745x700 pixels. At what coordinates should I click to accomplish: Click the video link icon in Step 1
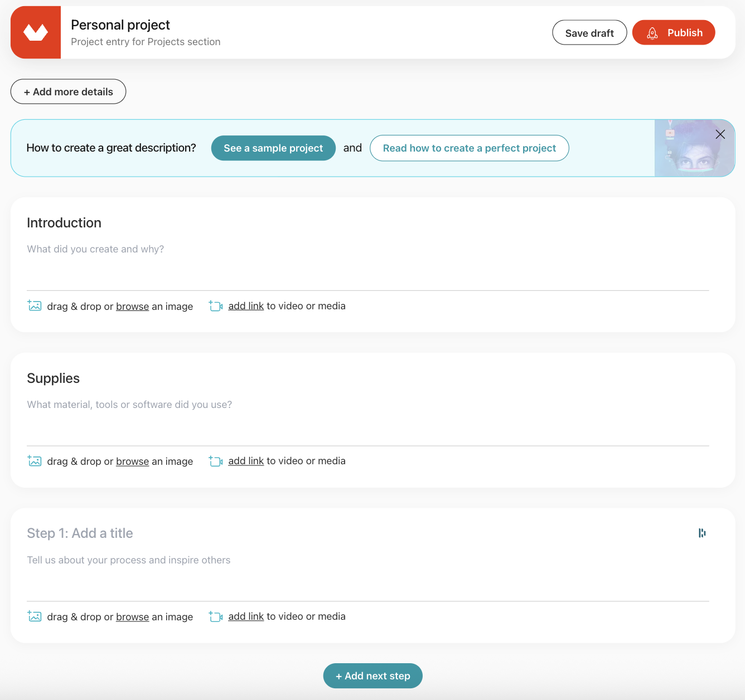pos(216,616)
